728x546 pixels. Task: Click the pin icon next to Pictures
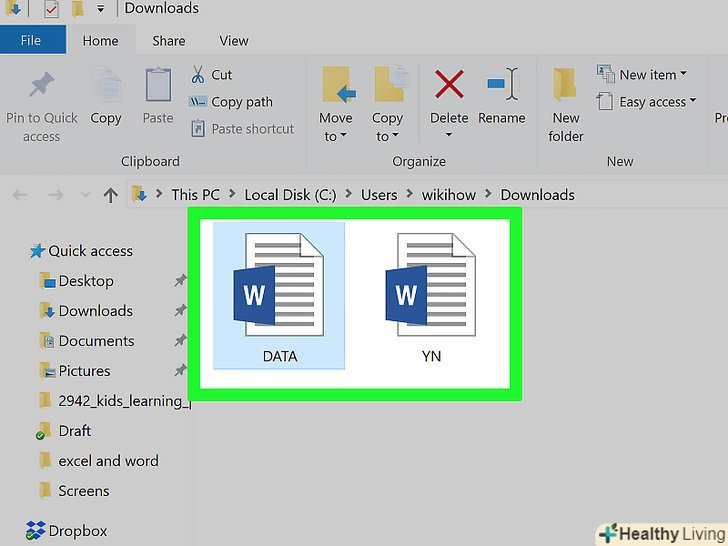pyautogui.click(x=180, y=370)
